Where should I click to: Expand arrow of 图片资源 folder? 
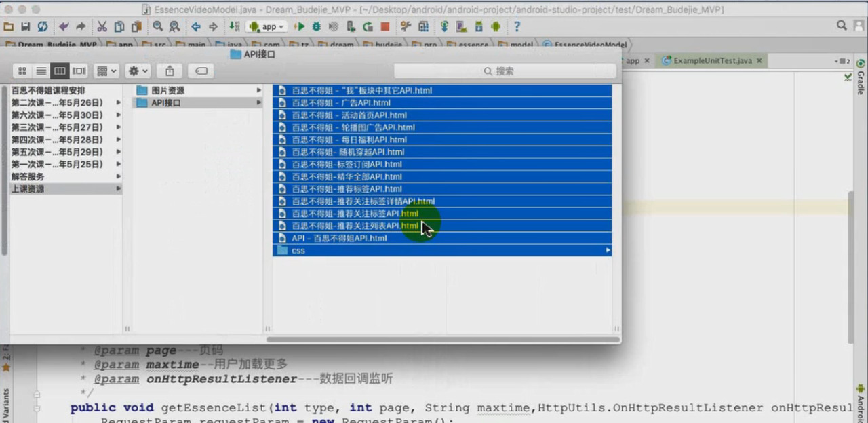258,90
